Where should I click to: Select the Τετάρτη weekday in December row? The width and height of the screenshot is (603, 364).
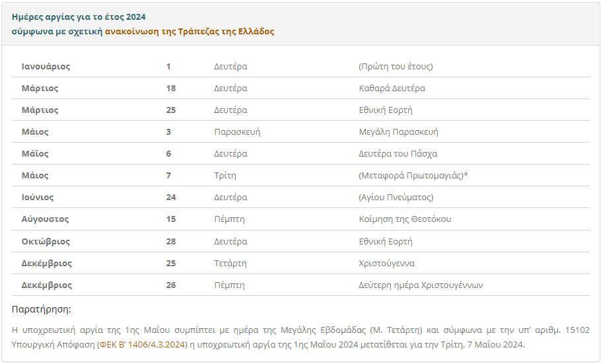pyautogui.click(x=231, y=263)
